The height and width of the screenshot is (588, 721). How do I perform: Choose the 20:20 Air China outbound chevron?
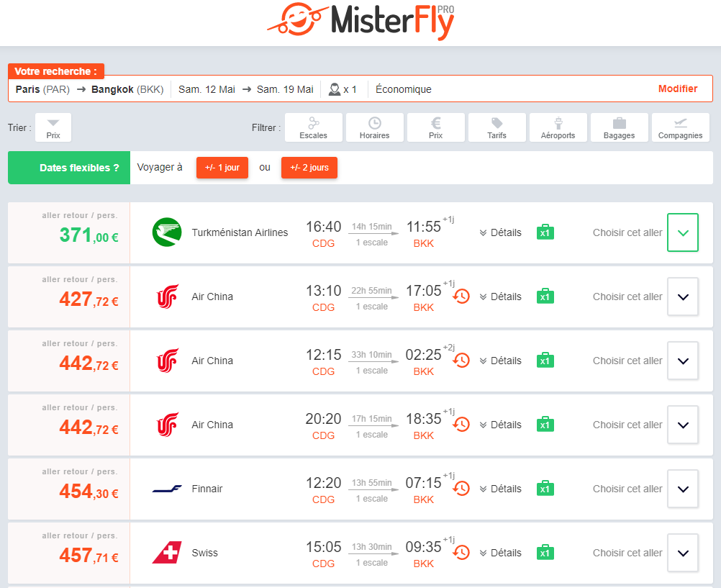point(683,424)
